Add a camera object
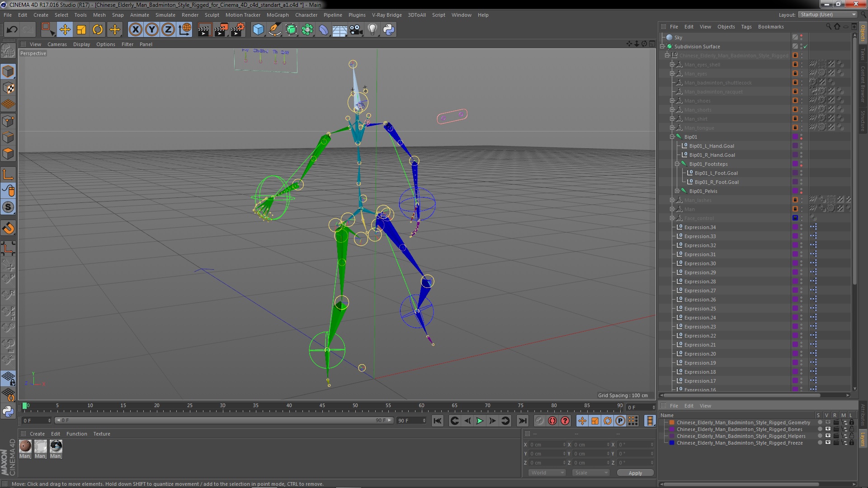 (356, 30)
